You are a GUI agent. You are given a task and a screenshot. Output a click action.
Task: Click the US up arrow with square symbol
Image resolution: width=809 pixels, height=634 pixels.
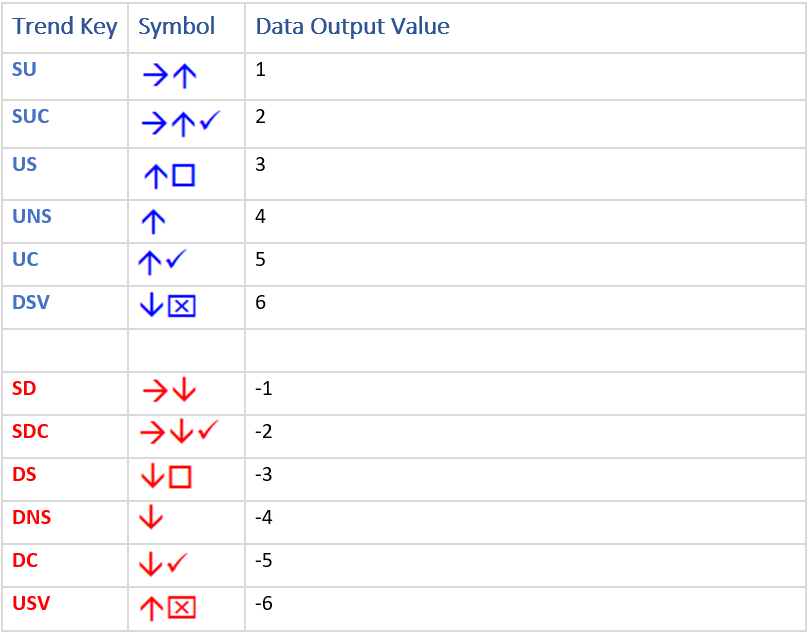(x=169, y=175)
